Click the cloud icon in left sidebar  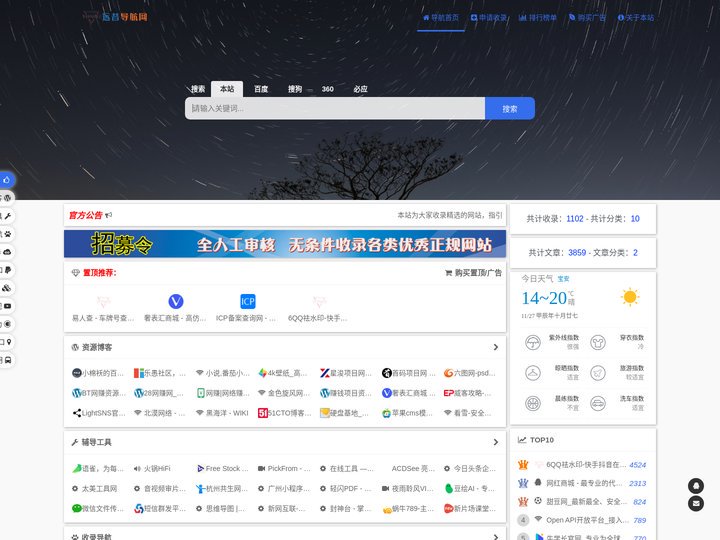click(7, 252)
